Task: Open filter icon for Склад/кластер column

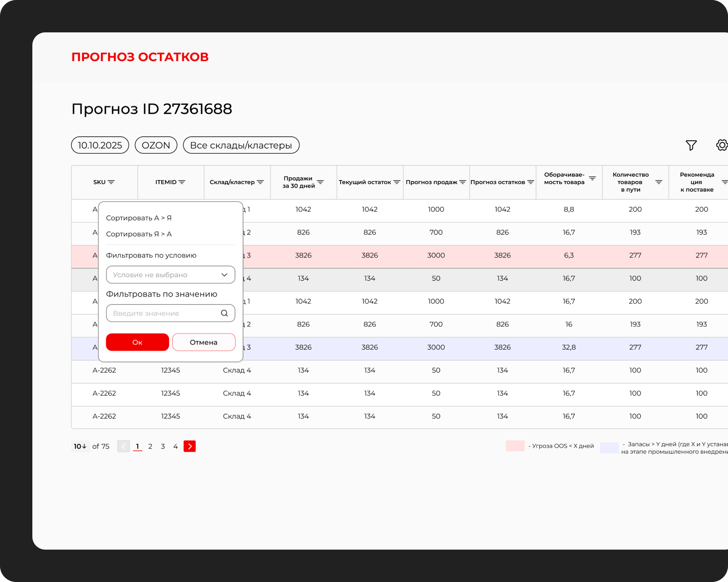Action: (260, 182)
